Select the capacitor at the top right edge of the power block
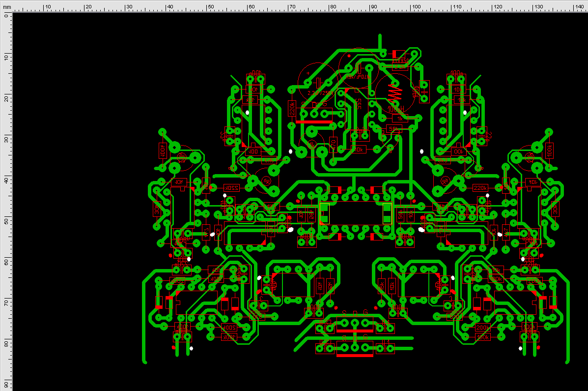 (x=424, y=91)
